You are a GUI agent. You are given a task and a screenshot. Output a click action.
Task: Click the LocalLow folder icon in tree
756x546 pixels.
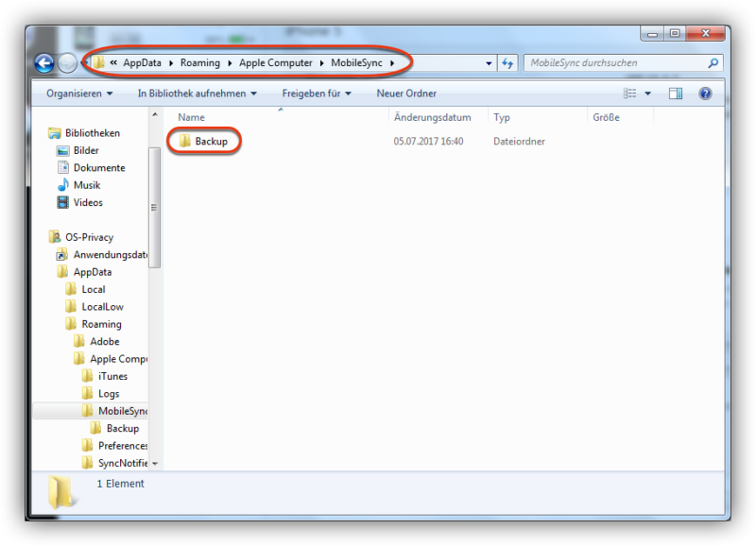click(x=71, y=306)
